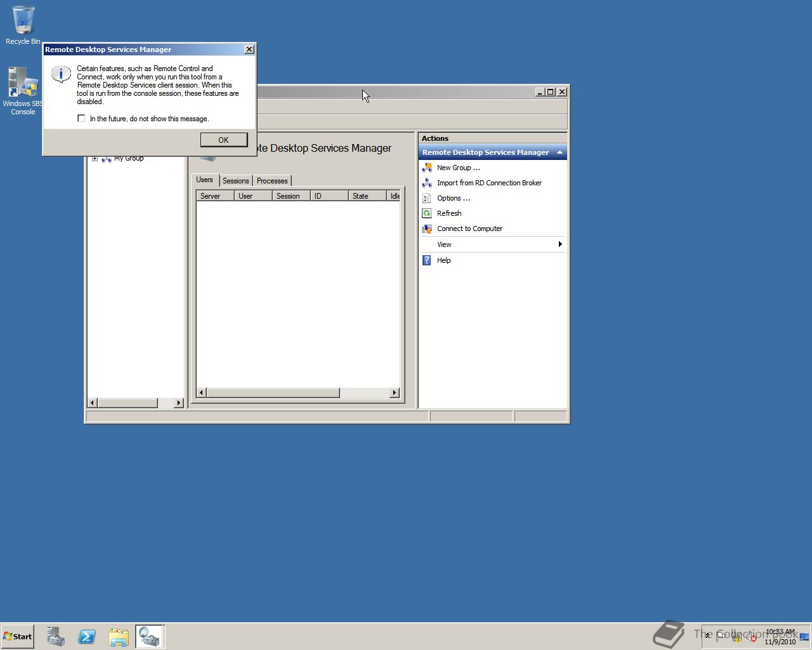Click tree pane horizontal scrollbar thumb
Viewport: 812px width, 650px height.
point(128,403)
